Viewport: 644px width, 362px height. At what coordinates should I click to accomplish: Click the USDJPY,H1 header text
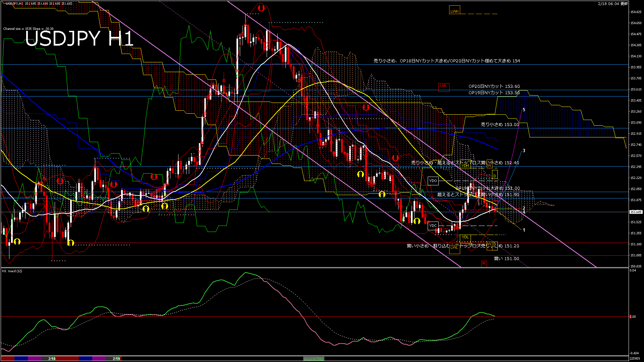pyautogui.click(x=14, y=4)
